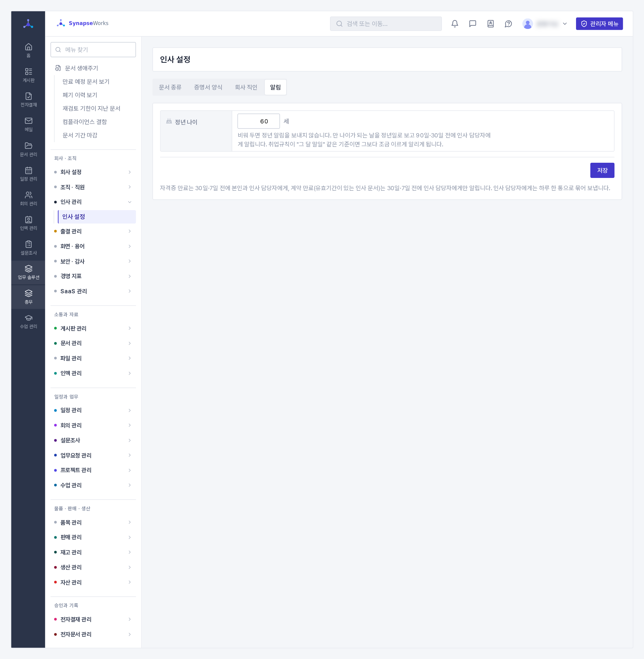Open the 전자결재 approval icon

pyautogui.click(x=28, y=100)
